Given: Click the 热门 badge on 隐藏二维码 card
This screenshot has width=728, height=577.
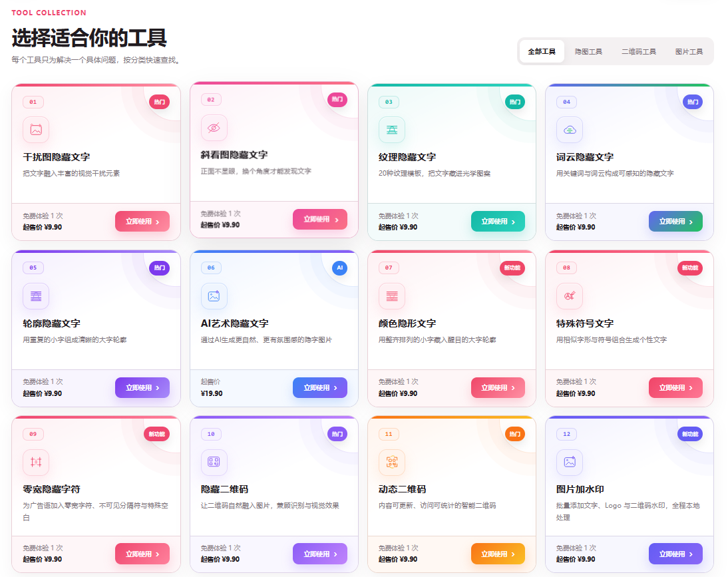Looking at the screenshot, I should (x=337, y=434).
